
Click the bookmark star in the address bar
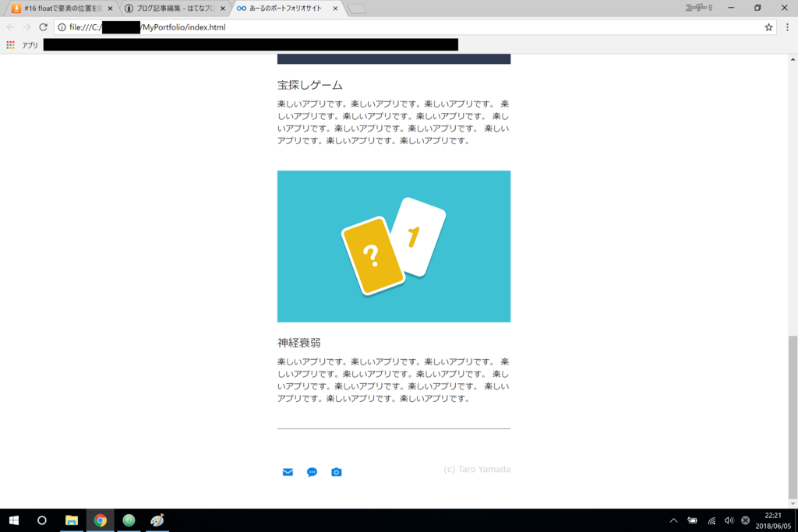click(x=769, y=26)
